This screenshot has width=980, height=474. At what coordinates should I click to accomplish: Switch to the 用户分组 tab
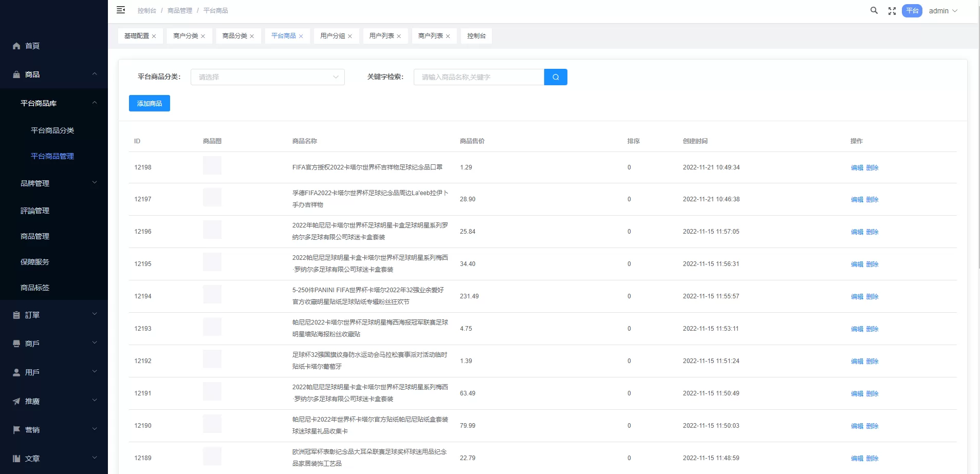[332, 36]
